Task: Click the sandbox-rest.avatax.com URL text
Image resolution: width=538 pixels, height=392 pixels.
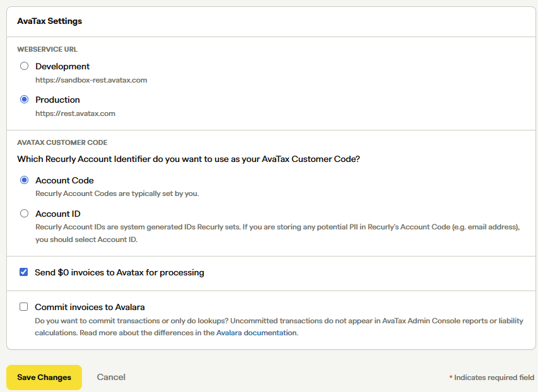Action: pyautogui.click(x=91, y=80)
